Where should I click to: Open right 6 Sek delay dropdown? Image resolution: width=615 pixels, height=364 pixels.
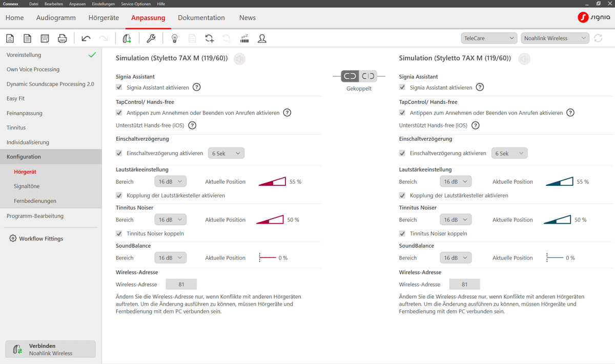[x=509, y=153]
